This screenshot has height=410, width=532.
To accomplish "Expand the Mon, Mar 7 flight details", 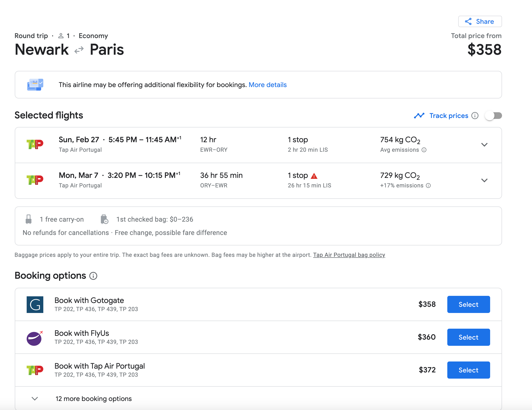I will 484,181.
